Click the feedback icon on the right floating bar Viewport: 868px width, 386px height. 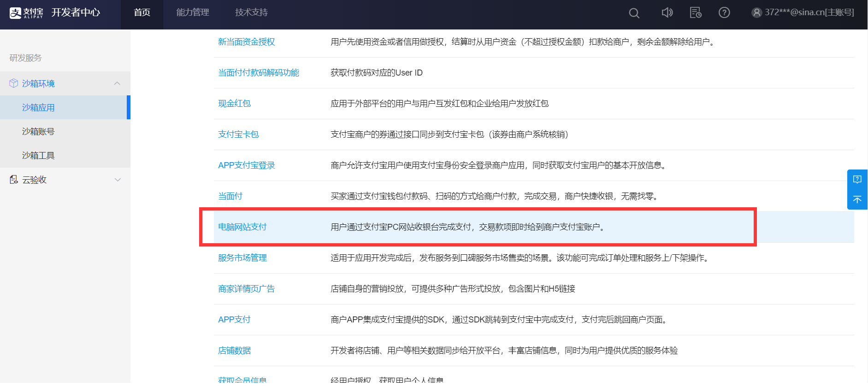(857, 179)
